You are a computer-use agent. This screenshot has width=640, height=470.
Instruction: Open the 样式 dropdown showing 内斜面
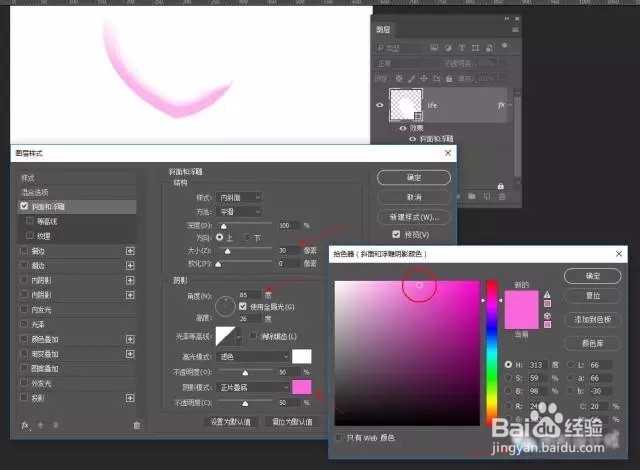(241, 198)
